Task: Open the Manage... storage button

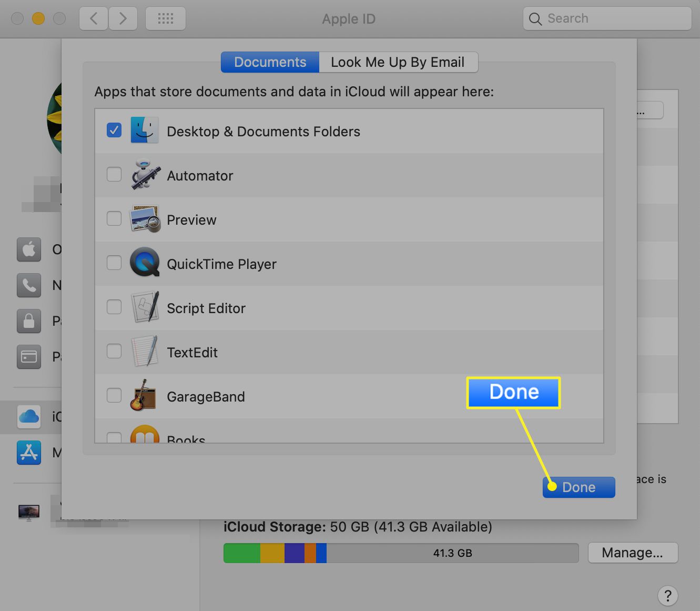Action: click(633, 553)
